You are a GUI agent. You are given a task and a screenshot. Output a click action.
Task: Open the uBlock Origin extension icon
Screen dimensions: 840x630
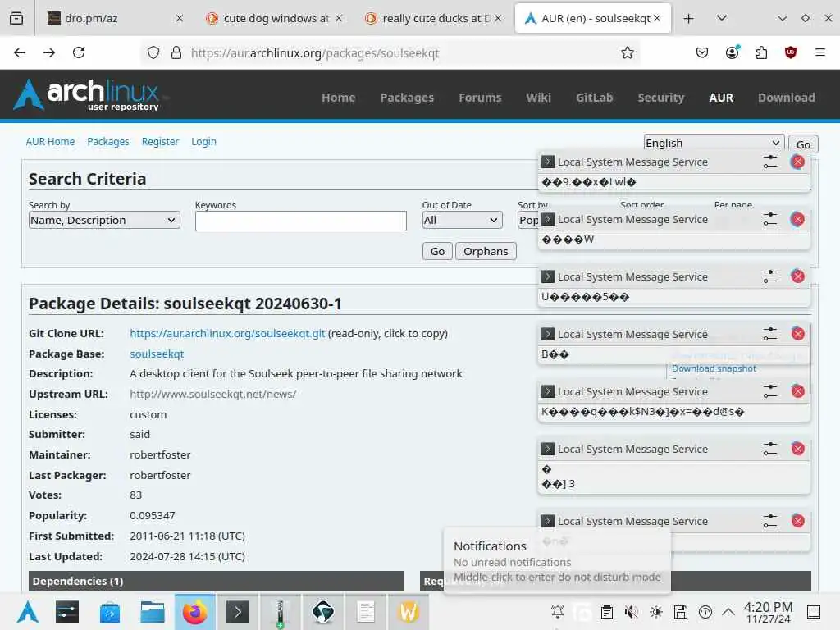click(790, 52)
